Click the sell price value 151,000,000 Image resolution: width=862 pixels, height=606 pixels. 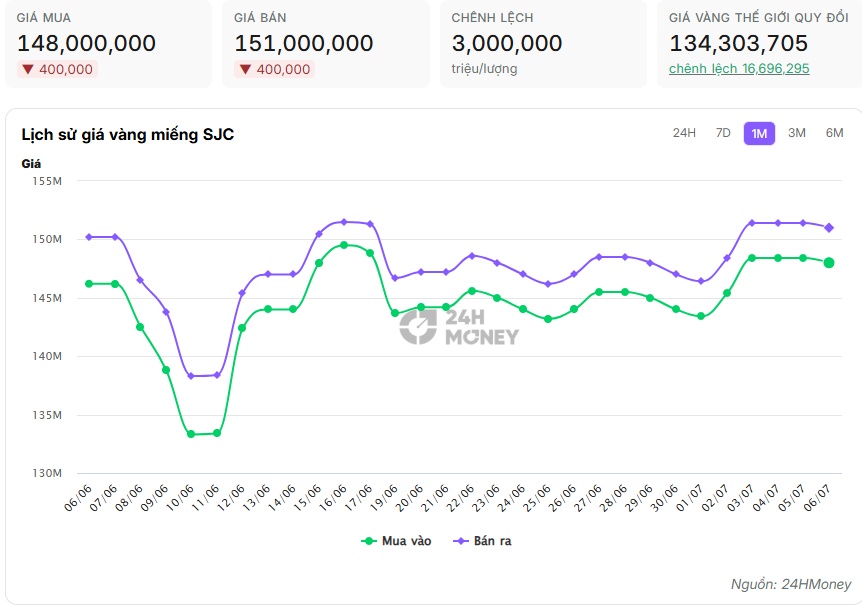point(304,43)
